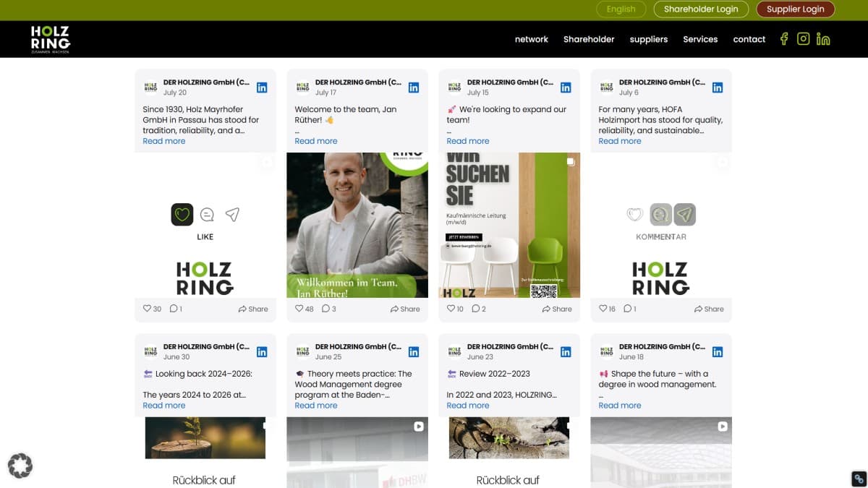868x488 pixels.
Task: Click the comment icon on the July 6 post
Action: coord(628,309)
